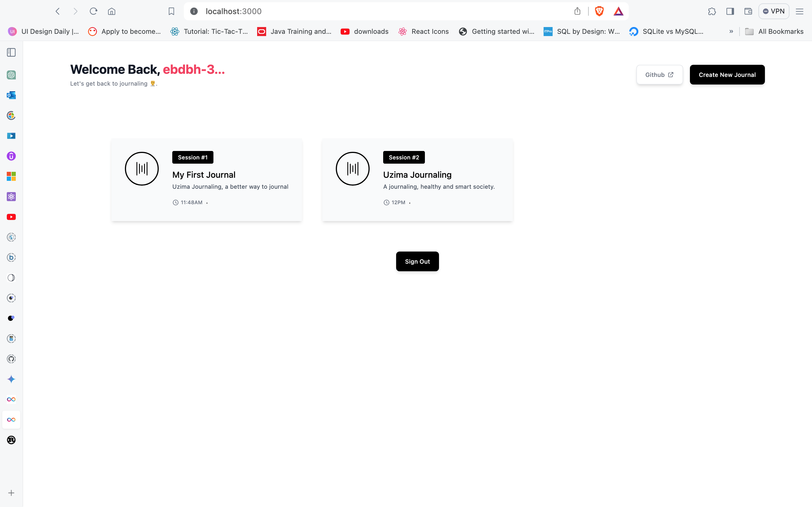812x507 pixels.
Task: Click the Create New Journal button
Action: (x=727, y=74)
